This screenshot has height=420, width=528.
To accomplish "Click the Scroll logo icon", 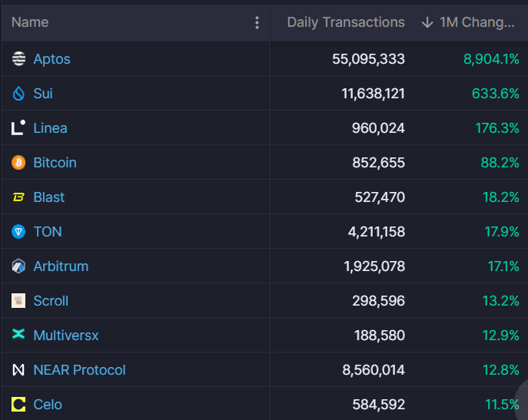I will click(x=18, y=300).
